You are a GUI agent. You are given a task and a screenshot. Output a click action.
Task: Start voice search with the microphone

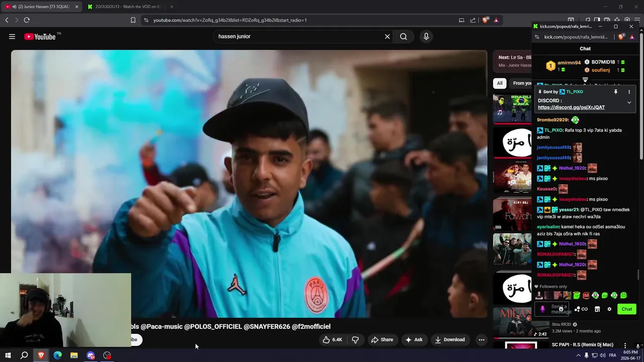tap(426, 36)
